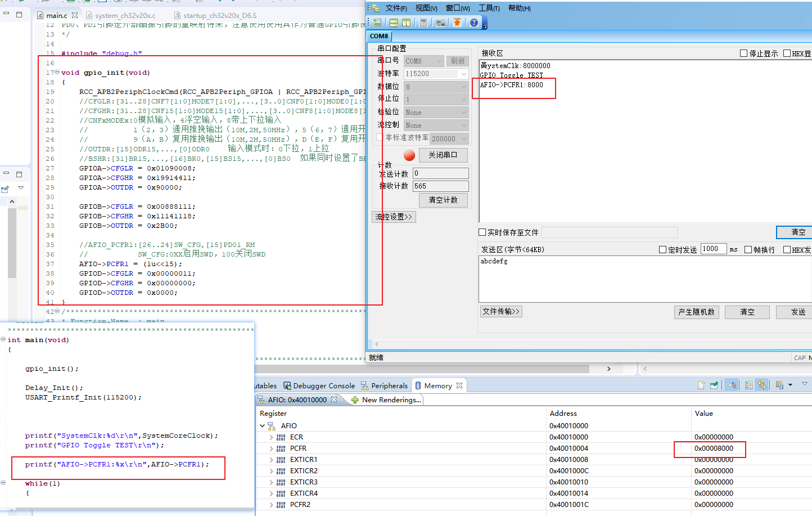This screenshot has width=812, height=516.
Task: Collapse the main function fold marker
Action: (3, 339)
